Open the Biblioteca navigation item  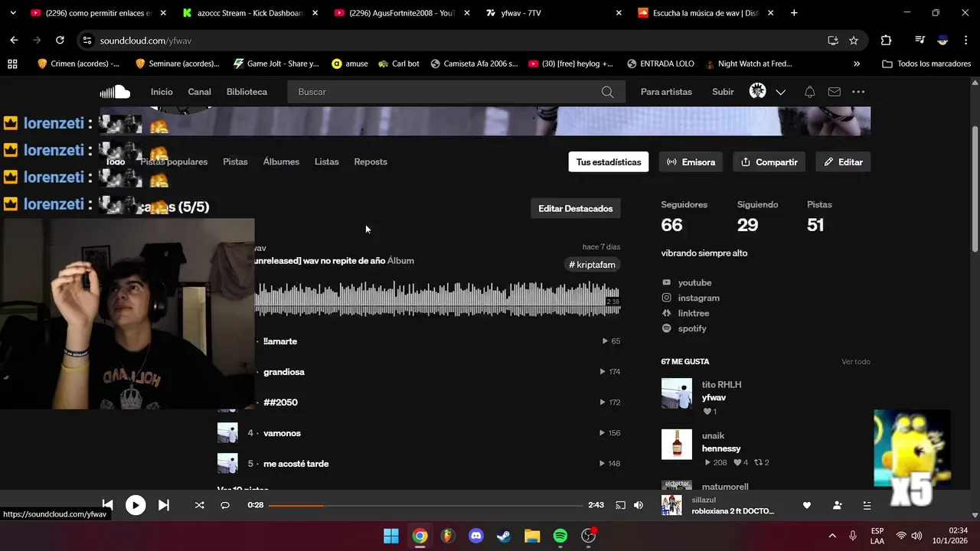(247, 92)
